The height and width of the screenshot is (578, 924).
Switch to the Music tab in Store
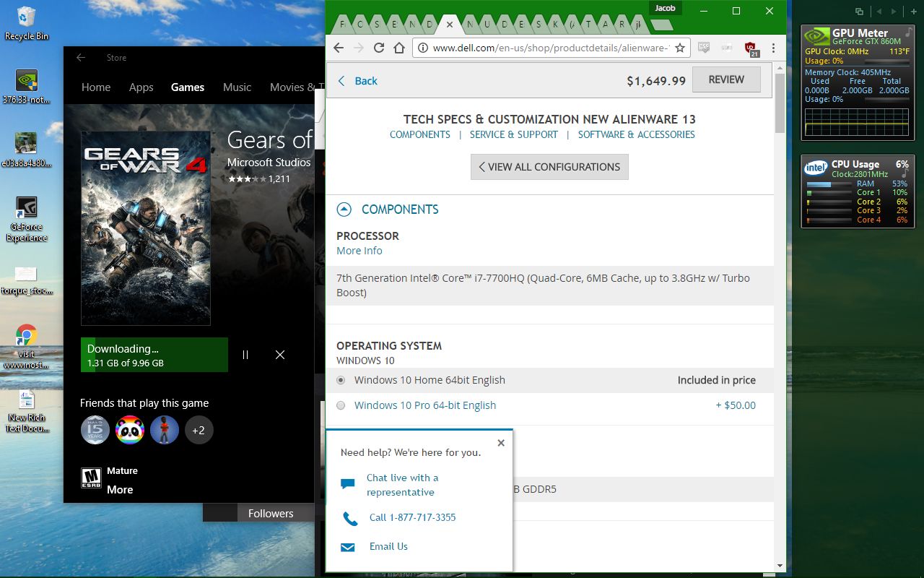point(237,87)
